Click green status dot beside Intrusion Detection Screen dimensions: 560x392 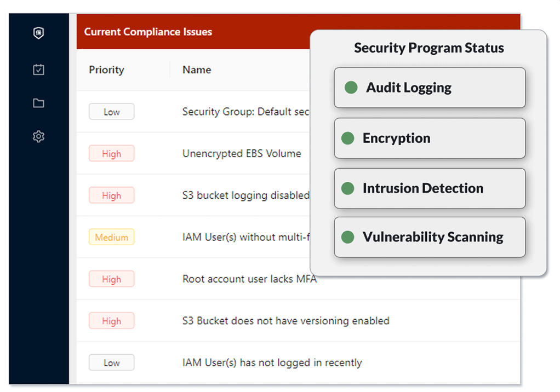click(x=347, y=188)
